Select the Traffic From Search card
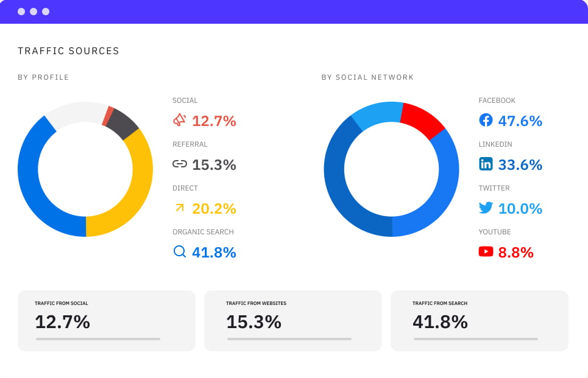Image resolution: width=588 pixels, height=378 pixels. point(479,321)
